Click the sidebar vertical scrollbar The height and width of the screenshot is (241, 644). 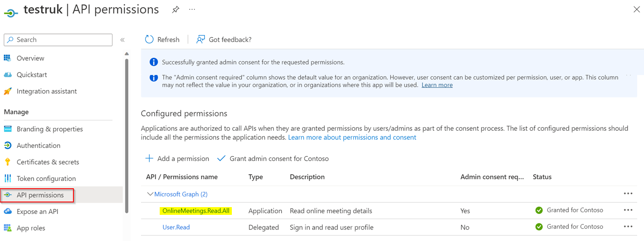(x=127, y=136)
